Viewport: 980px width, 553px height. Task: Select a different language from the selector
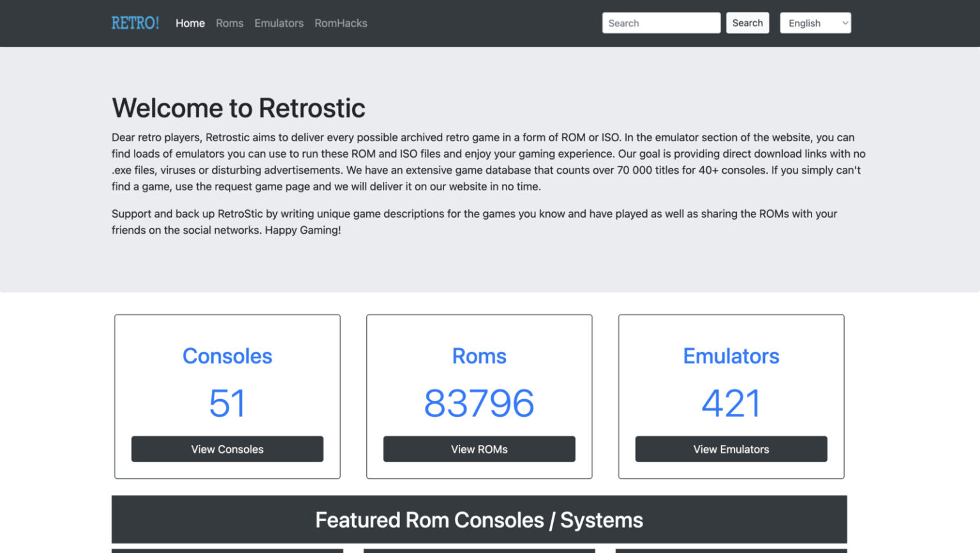[815, 23]
